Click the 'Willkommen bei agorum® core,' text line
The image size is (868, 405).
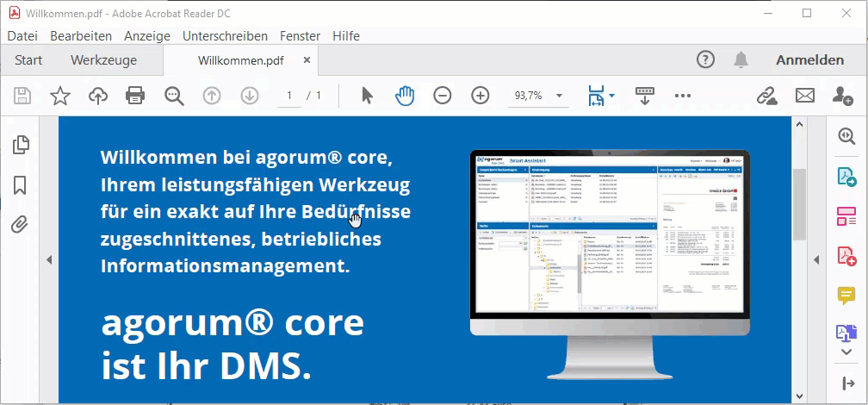tap(247, 158)
